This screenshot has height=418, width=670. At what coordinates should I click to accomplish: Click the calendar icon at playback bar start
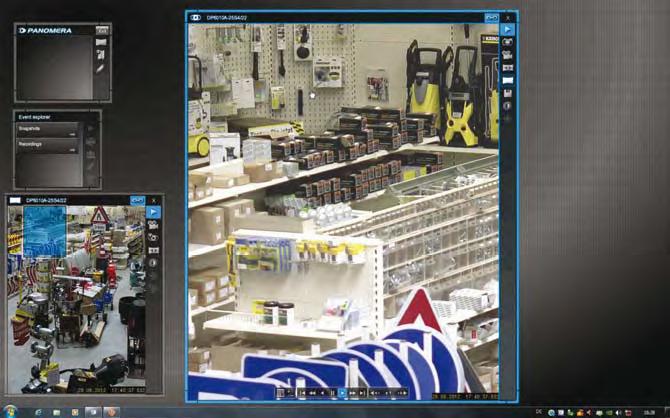280,393
